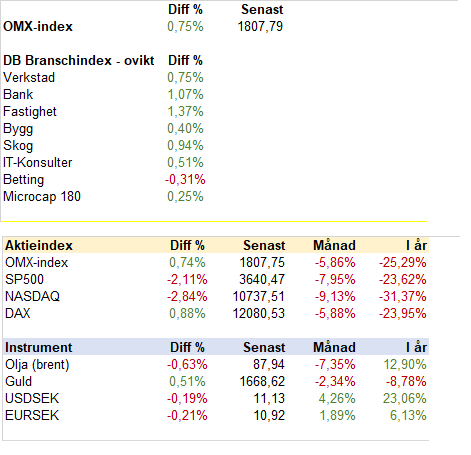Select the Olja (brent) row label
Image resolution: width=471 pixels, height=455 pixels.
point(37,365)
